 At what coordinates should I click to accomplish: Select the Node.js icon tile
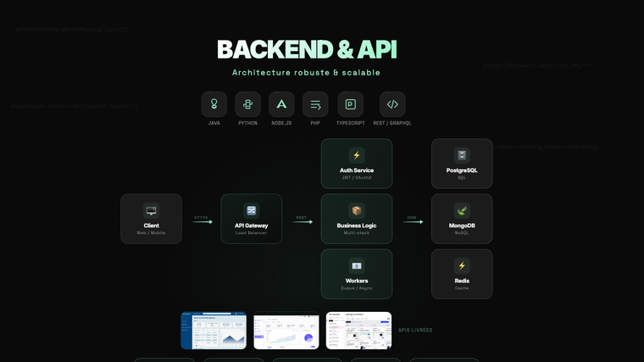click(x=281, y=104)
